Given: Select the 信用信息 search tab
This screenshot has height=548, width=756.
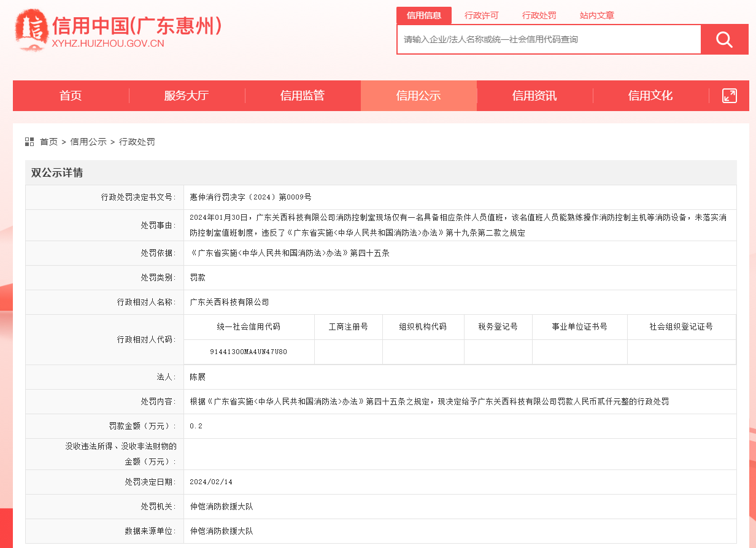Looking at the screenshot, I should pos(424,16).
